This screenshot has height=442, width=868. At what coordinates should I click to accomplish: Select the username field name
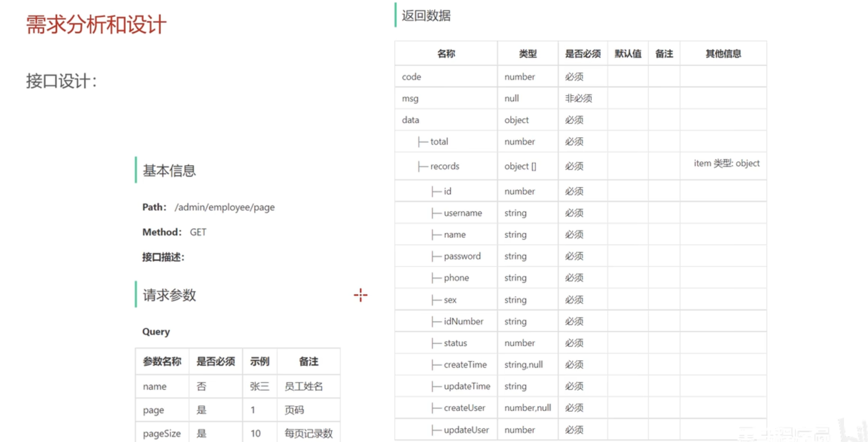click(462, 213)
